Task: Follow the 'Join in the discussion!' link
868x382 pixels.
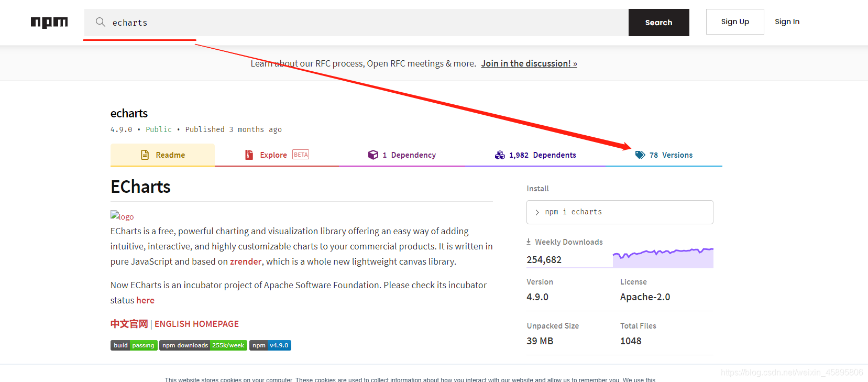Action: tap(529, 63)
